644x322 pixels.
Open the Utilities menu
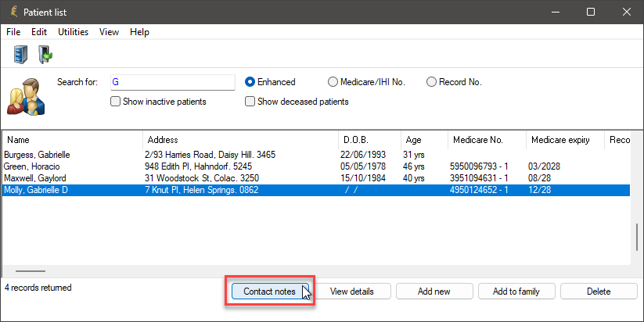coord(73,32)
